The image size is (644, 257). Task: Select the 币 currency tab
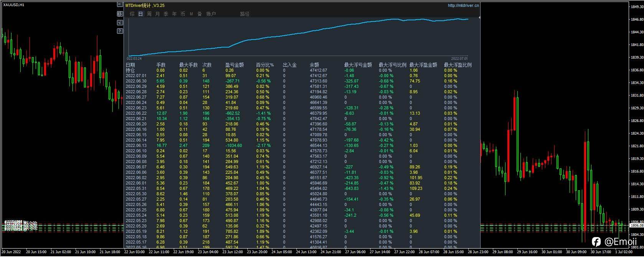(x=183, y=14)
